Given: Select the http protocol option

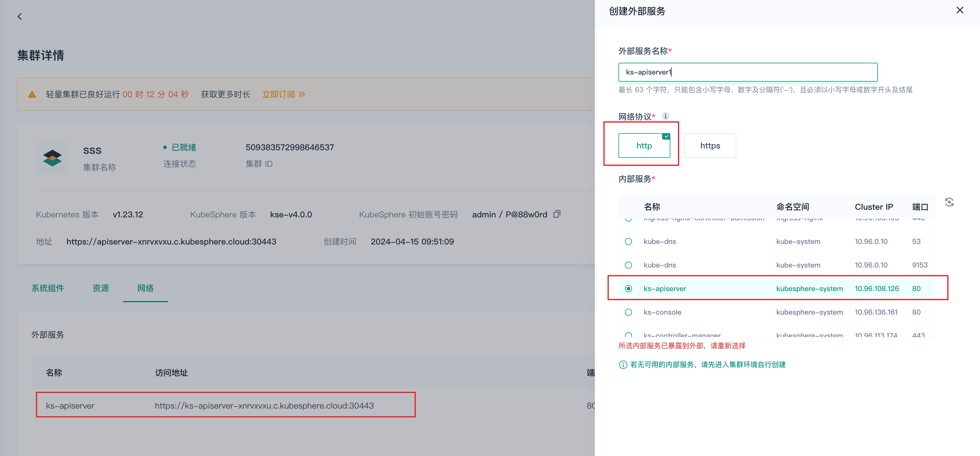Looking at the screenshot, I should [644, 145].
